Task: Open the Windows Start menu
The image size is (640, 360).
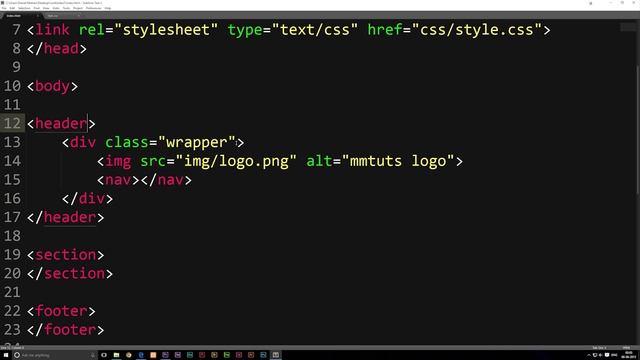Action: click(x=6, y=355)
